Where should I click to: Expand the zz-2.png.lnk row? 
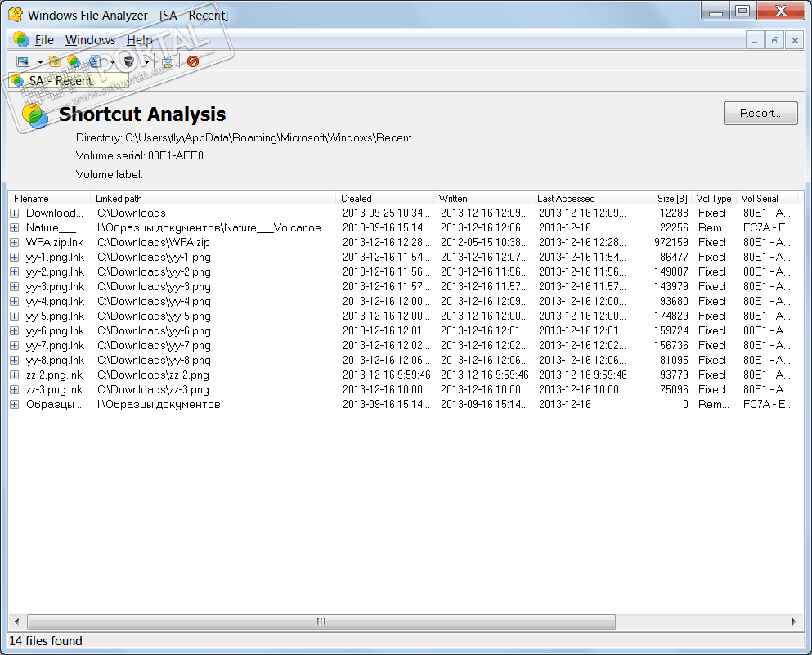[x=15, y=375]
